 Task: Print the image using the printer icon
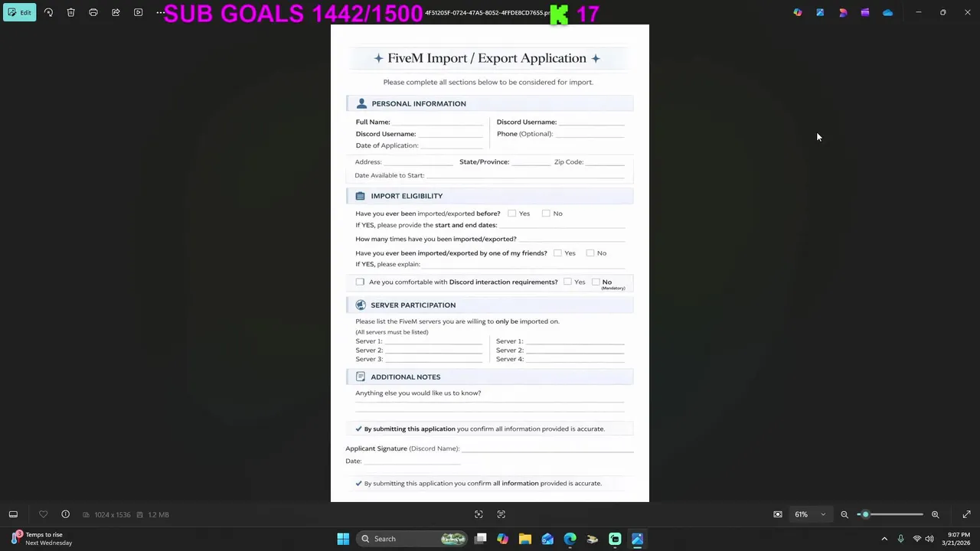pos(93,12)
